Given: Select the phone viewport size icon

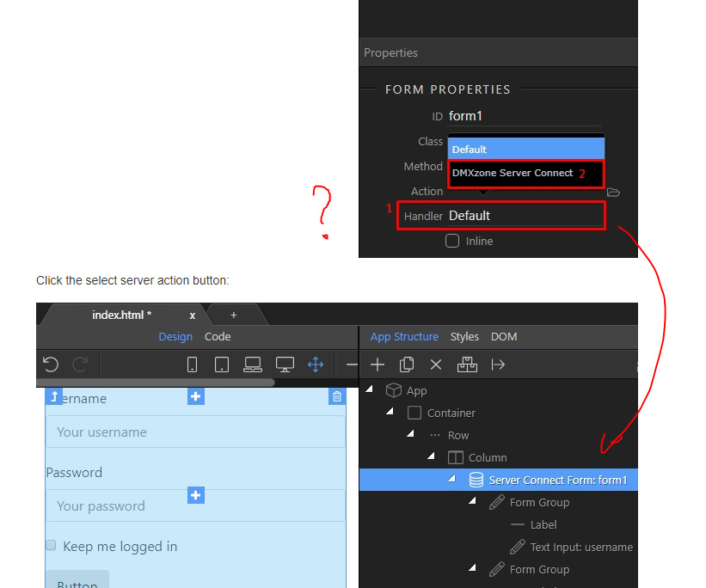Looking at the screenshot, I should pyautogui.click(x=193, y=364).
